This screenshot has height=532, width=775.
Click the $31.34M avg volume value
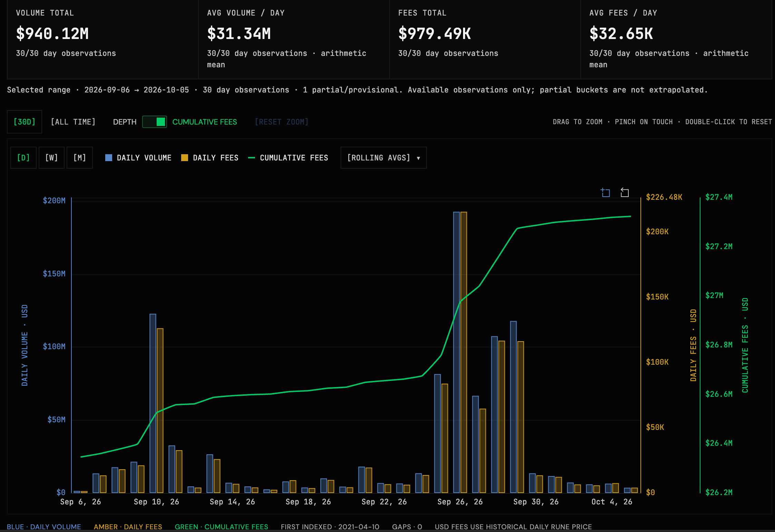pos(239,33)
